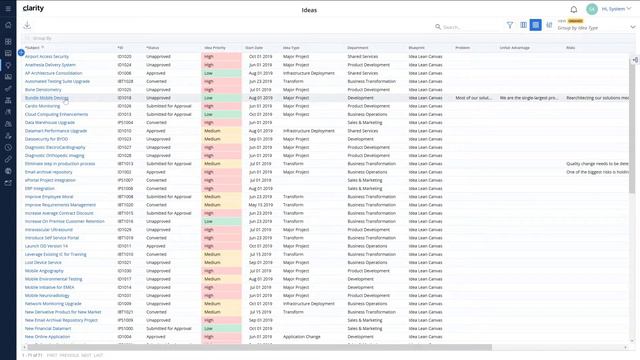The width and height of the screenshot is (640, 360).
Task: Open ERP Integration idea
Action: tap(40, 189)
